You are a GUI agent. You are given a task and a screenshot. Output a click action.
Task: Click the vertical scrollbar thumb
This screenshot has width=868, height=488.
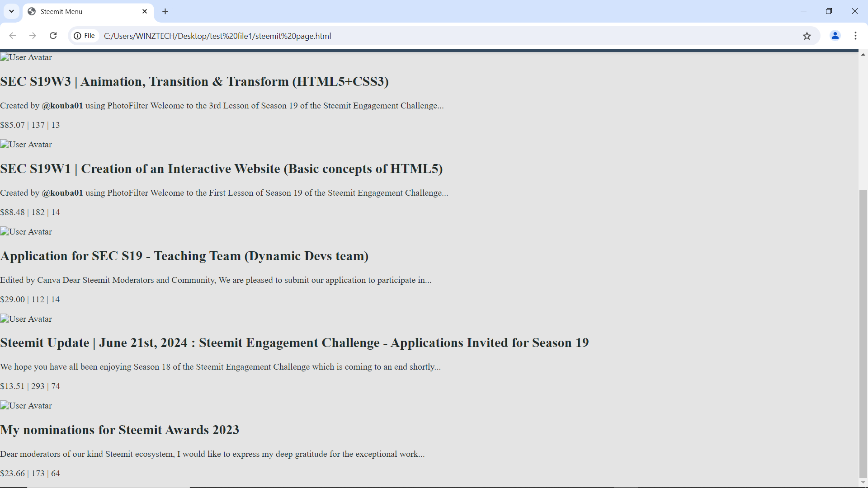[x=863, y=333]
